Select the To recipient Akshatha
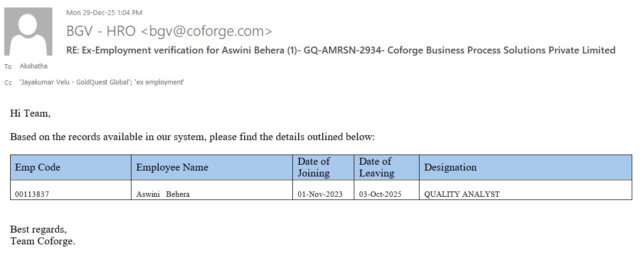The width and height of the screenshot is (644, 254). (34, 66)
